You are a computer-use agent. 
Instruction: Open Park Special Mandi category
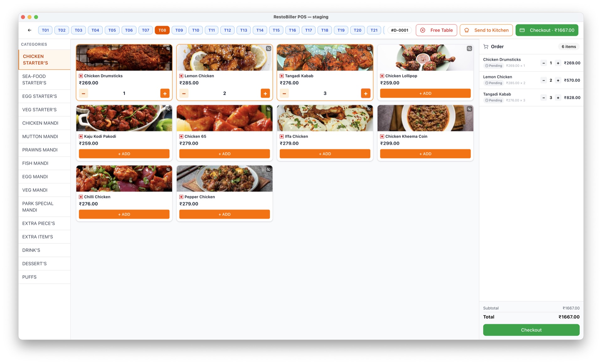(x=45, y=207)
